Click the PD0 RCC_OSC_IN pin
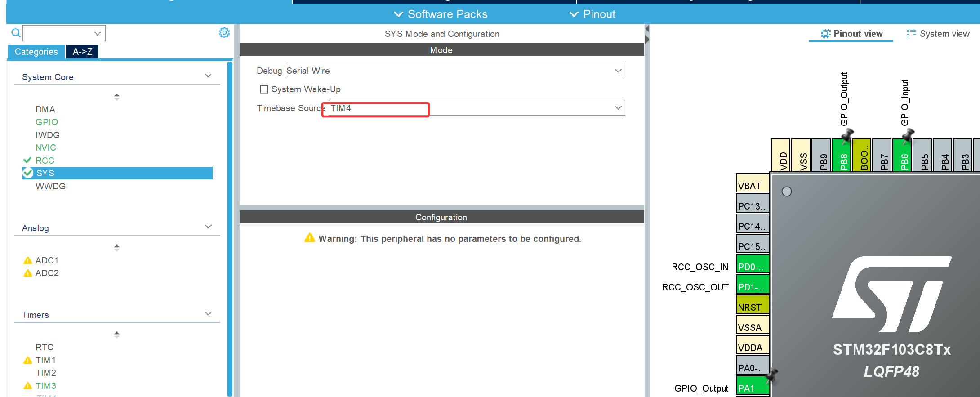This screenshot has width=980, height=397. (x=753, y=263)
